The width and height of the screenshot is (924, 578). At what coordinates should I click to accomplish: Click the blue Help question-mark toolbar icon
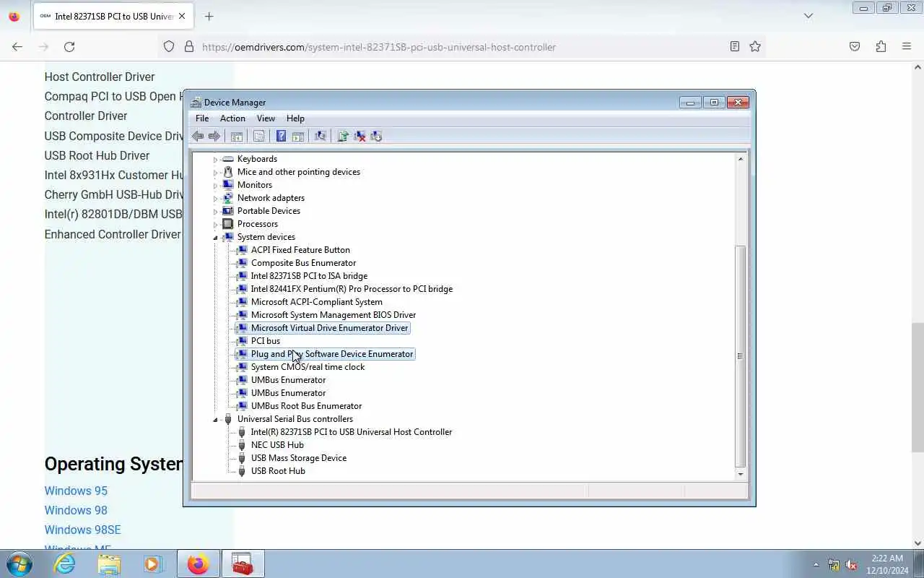point(281,136)
